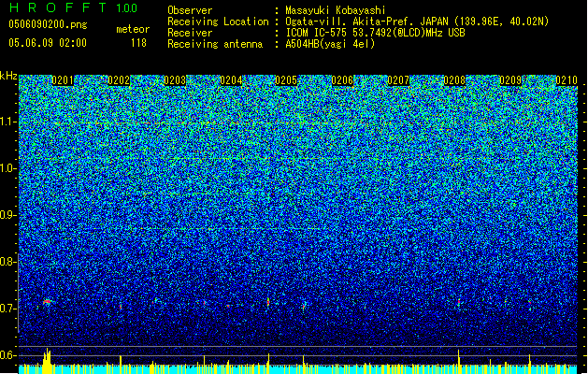This screenshot has width=588, height=374.
Task: Click the 1.0 kHz axis label
Action: pyautogui.click(x=8, y=168)
